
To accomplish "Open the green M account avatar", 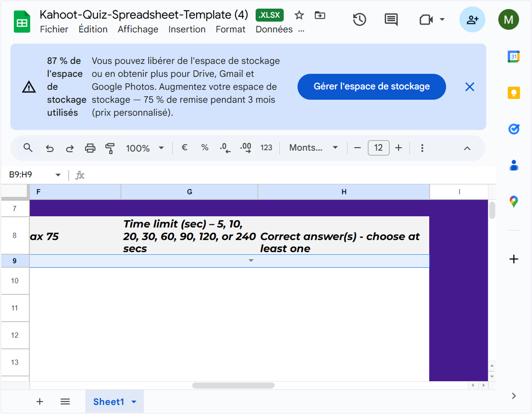I will [x=509, y=20].
